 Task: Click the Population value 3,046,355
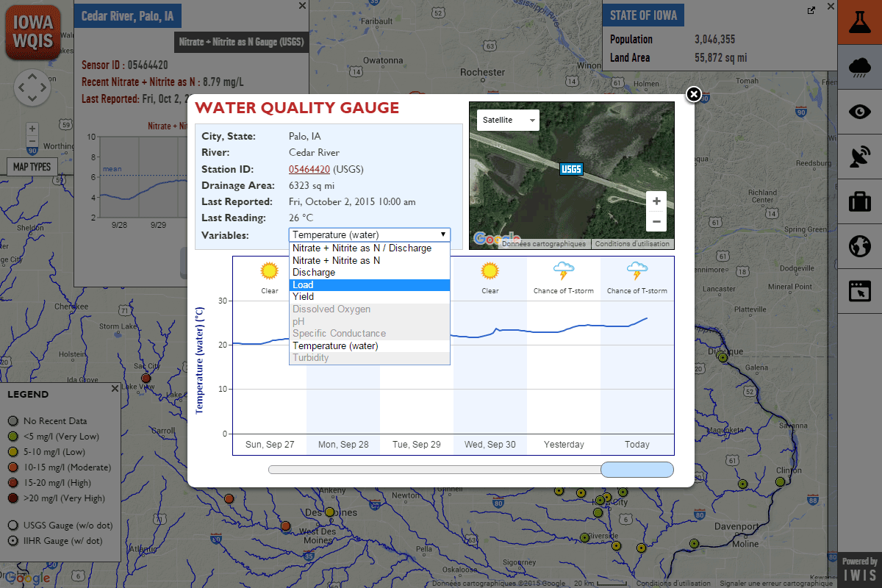tap(714, 40)
